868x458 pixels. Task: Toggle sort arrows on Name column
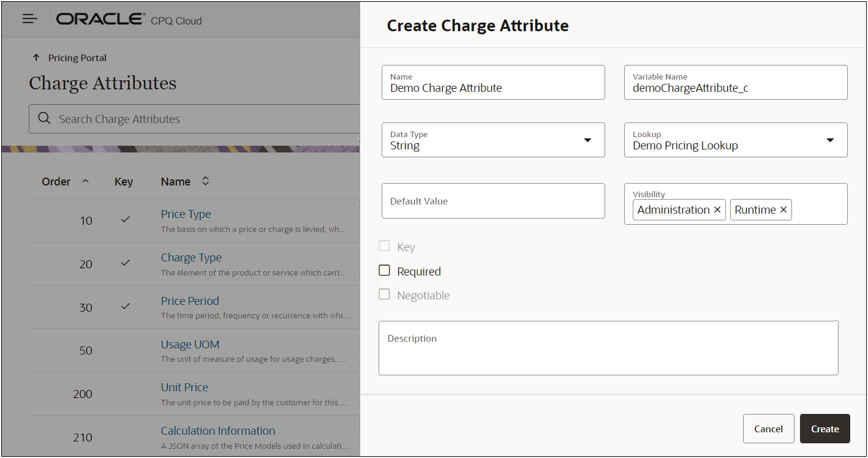206,181
